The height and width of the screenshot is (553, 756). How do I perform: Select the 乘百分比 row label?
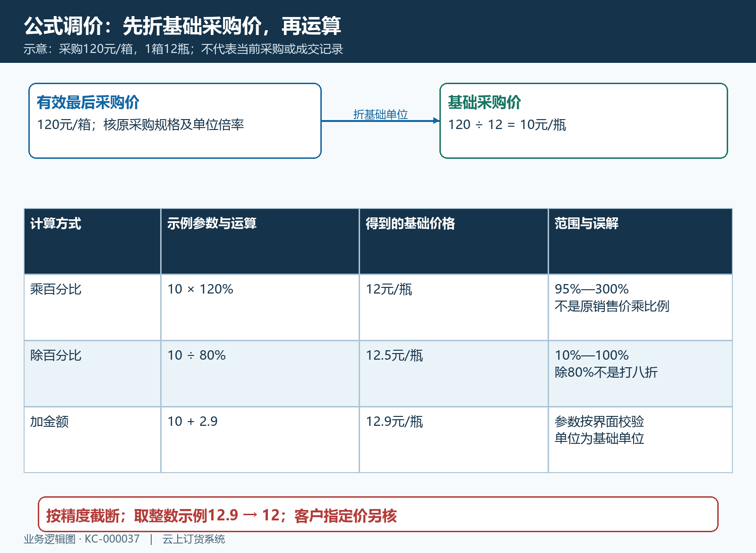click(x=56, y=289)
